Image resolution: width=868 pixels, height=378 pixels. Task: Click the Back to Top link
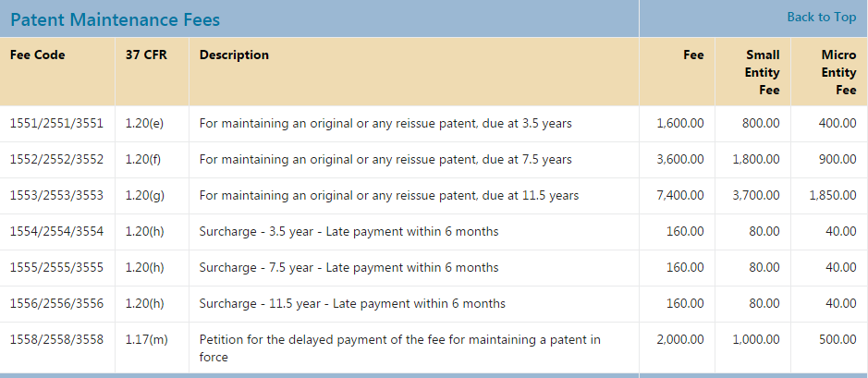821,17
